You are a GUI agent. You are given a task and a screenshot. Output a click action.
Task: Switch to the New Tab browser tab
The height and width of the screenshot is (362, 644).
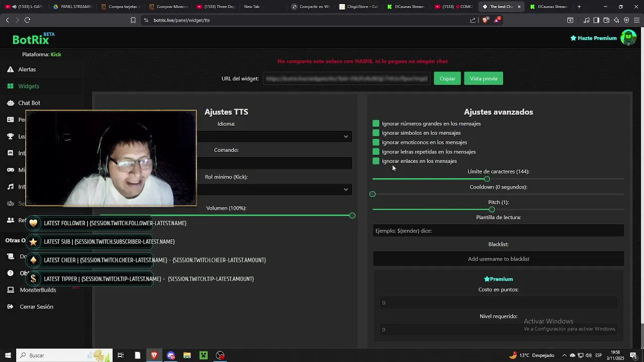(252, 7)
